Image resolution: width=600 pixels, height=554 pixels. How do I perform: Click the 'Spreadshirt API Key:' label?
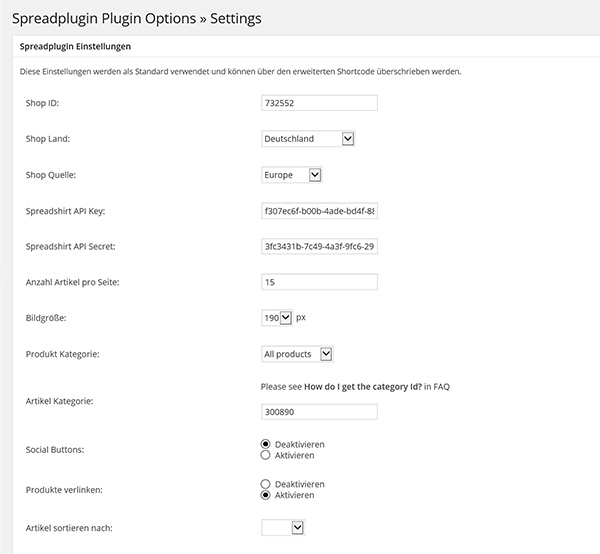point(65,211)
